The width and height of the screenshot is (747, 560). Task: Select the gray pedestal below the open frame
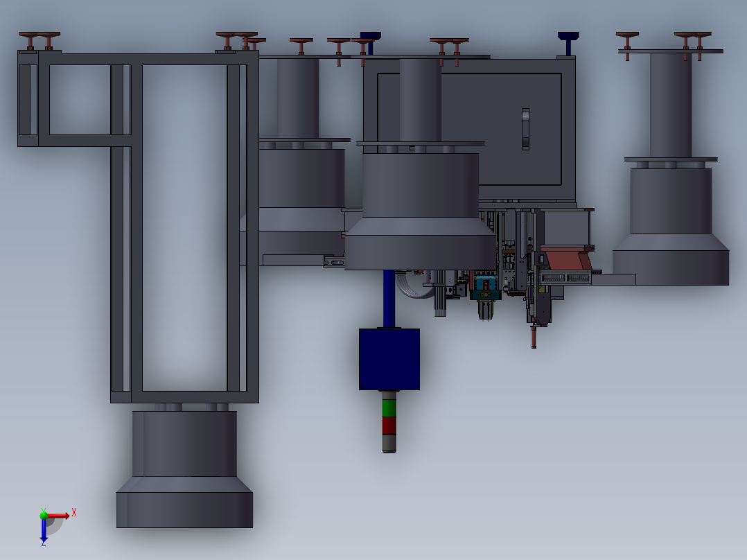[184, 469]
